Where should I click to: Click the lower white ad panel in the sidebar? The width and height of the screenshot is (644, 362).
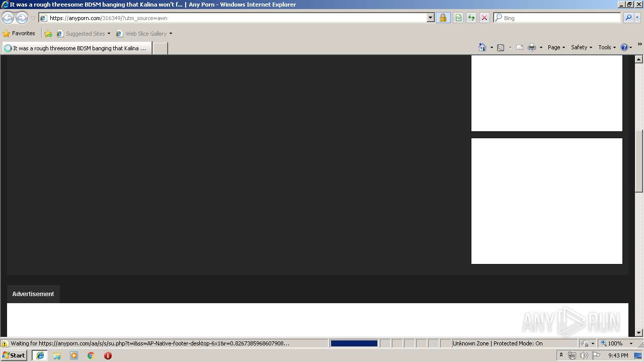547,201
